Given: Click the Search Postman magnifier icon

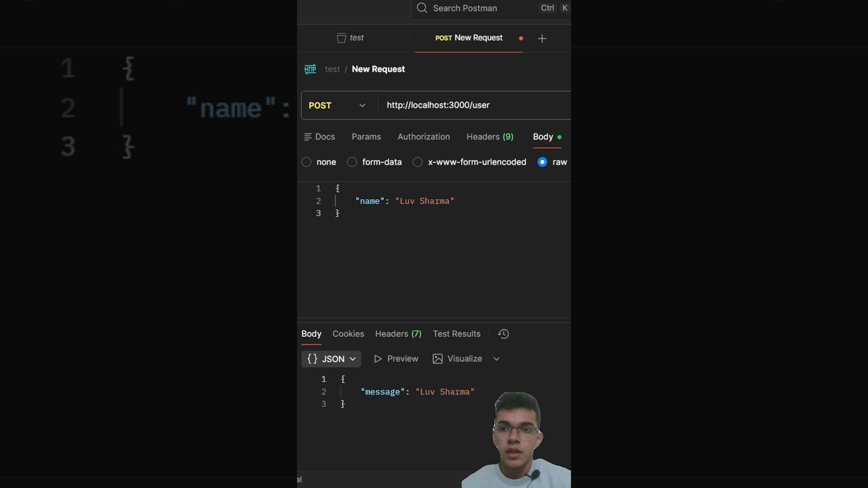Looking at the screenshot, I should pos(422,8).
